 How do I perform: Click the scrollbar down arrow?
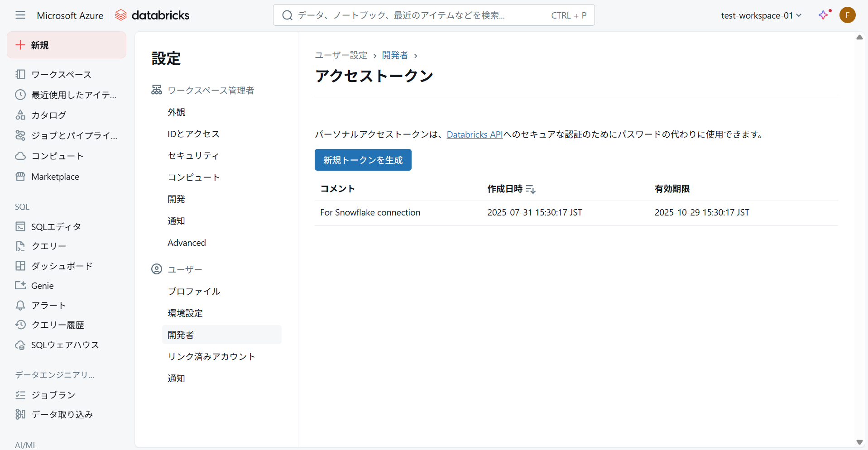[x=859, y=442]
